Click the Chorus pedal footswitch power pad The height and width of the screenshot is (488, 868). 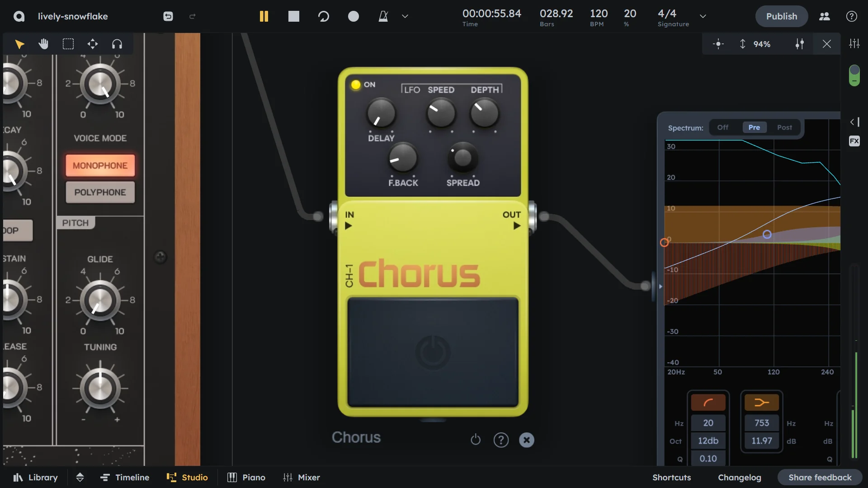pos(433,352)
